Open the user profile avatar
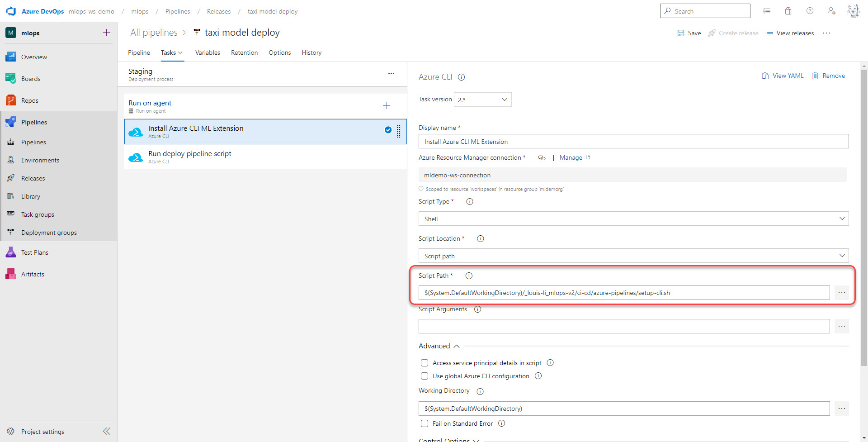The image size is (868, 442). [x=853, y=11]
